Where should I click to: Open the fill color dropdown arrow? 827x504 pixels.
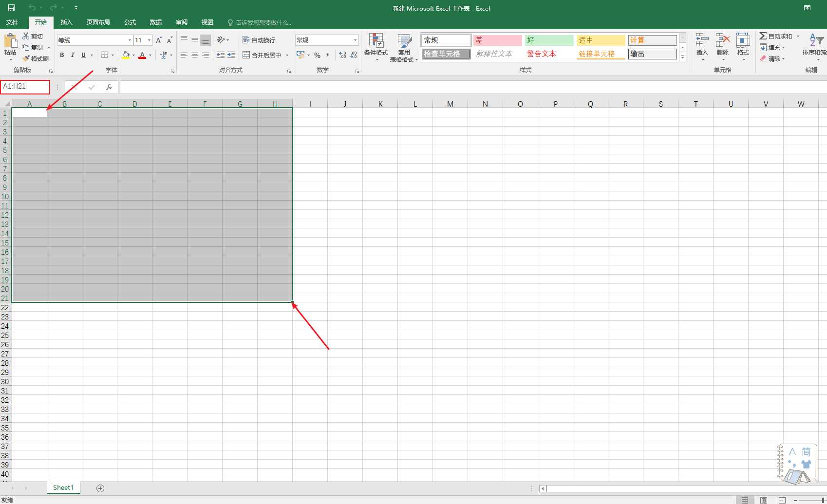point(133,55)
